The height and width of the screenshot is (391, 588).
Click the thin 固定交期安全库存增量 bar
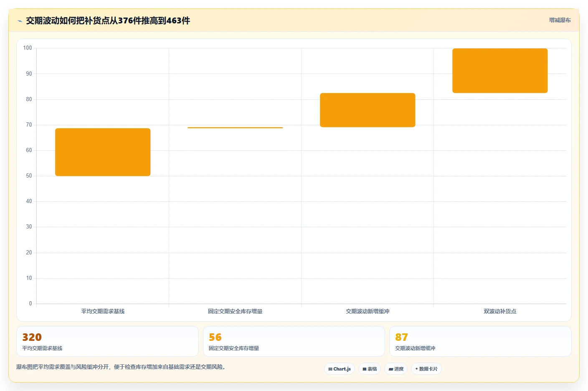tap(235, 127)
